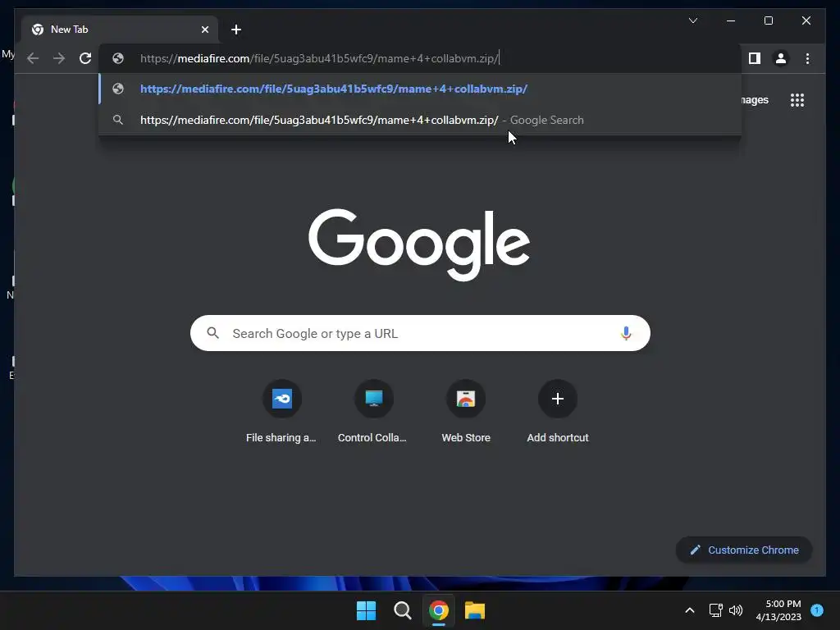Reload the page with the refresh icon

tap(85, 58)
